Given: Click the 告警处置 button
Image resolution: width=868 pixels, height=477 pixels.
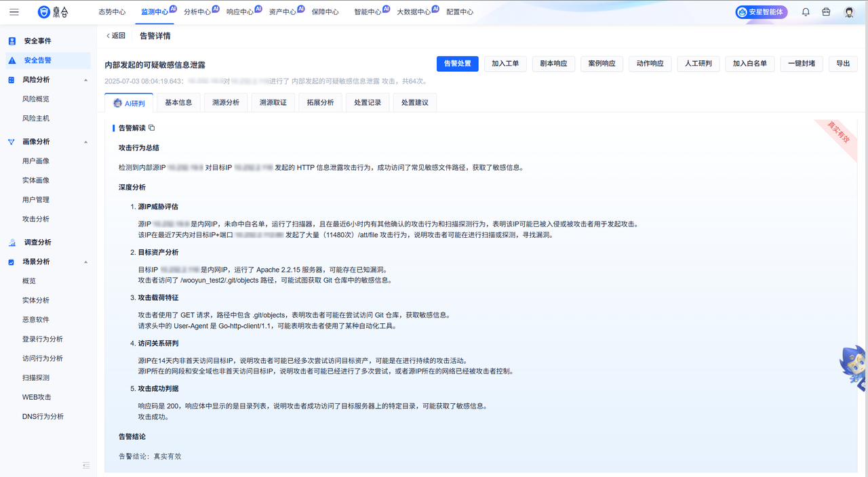Looking at the screenshot, I should (456, 64).
